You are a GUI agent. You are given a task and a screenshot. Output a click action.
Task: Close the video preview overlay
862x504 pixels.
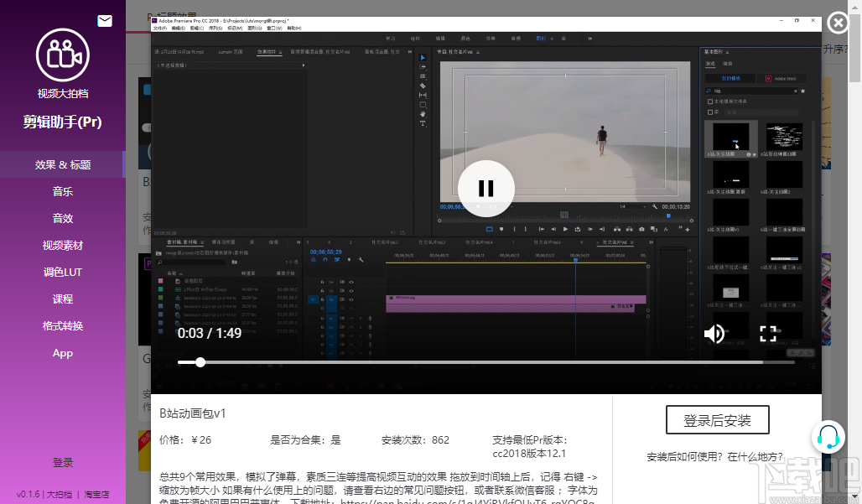pyautogui.click(x=837, y=23)
